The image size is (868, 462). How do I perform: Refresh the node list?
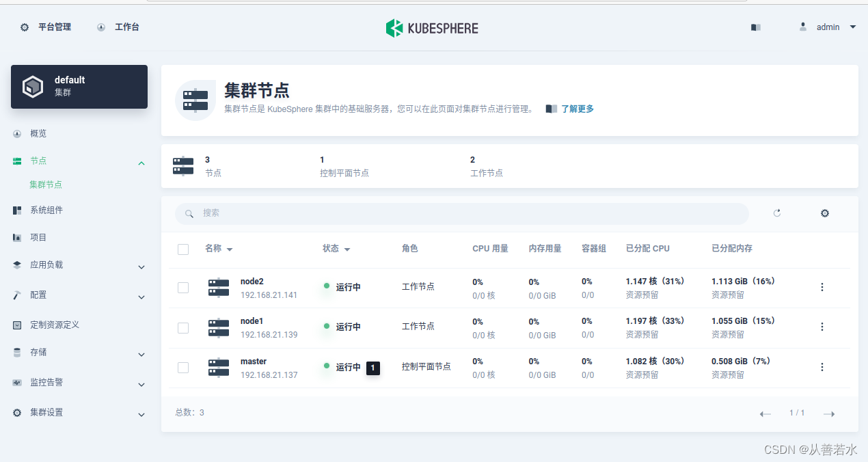[777, 213]
